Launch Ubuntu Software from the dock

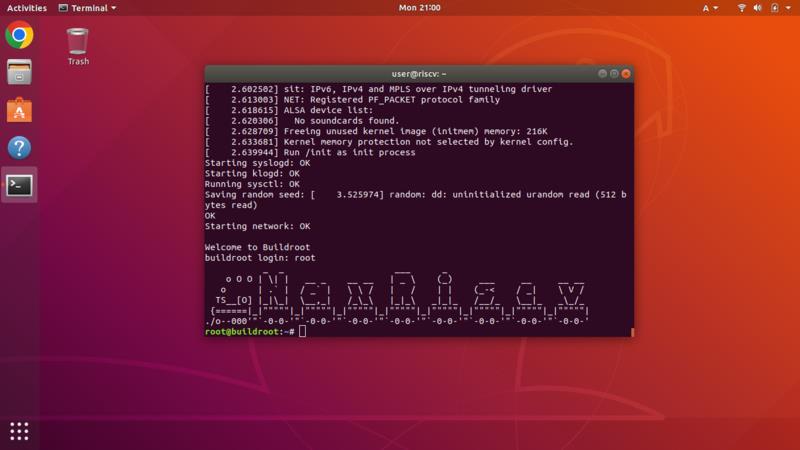click(19, 110)
